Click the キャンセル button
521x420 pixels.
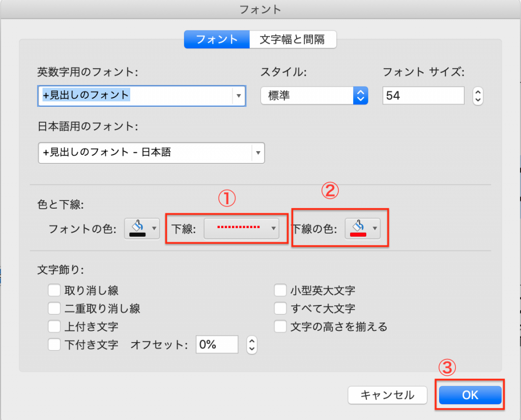[388, 395]
